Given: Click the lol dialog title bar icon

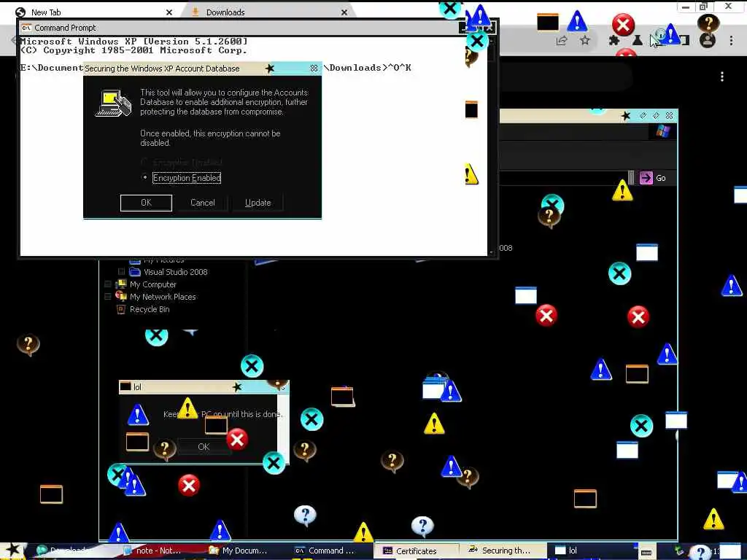Looking at the screenshot, I should 125,386.
